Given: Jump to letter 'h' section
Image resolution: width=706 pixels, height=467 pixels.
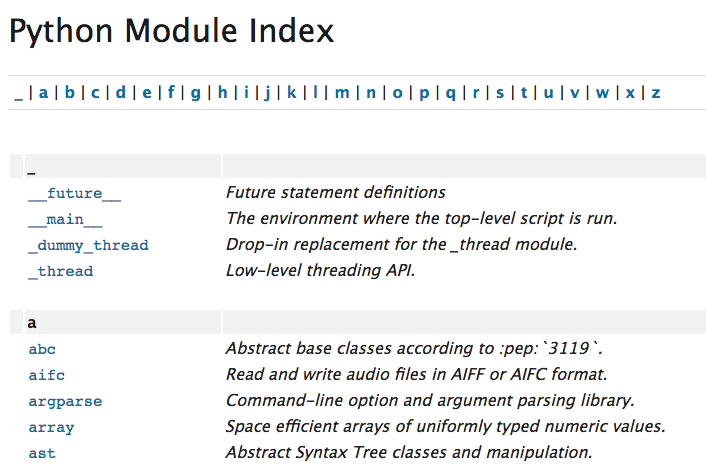Looking at the screenshot, I should [223, 93].
